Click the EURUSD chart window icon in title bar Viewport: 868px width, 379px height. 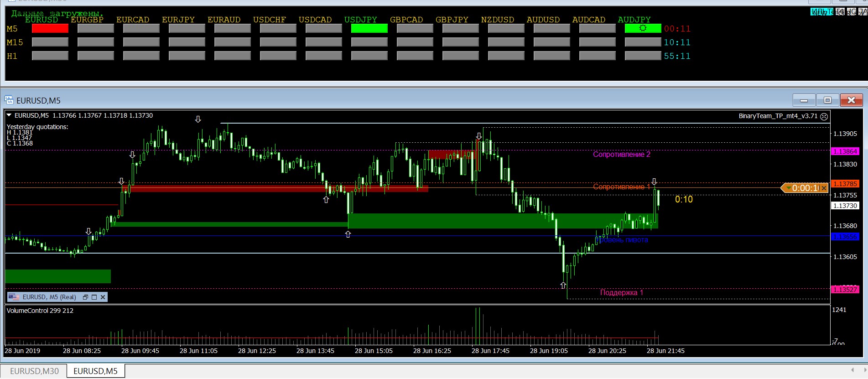(9, 100)
